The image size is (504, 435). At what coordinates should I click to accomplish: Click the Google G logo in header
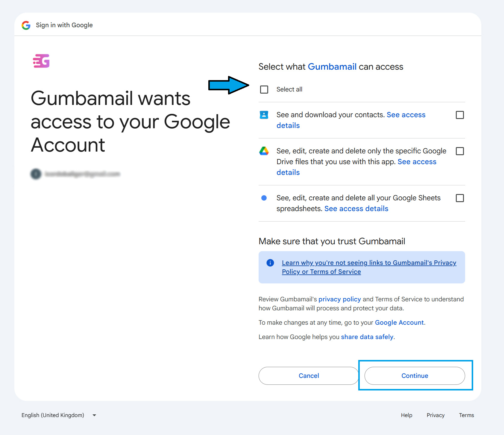tap(26, 25)
